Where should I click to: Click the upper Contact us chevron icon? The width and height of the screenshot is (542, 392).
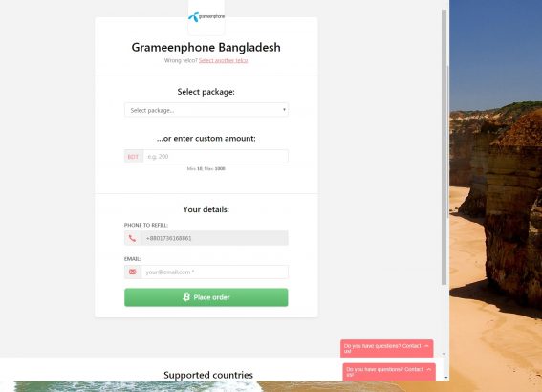pos(426,346)
